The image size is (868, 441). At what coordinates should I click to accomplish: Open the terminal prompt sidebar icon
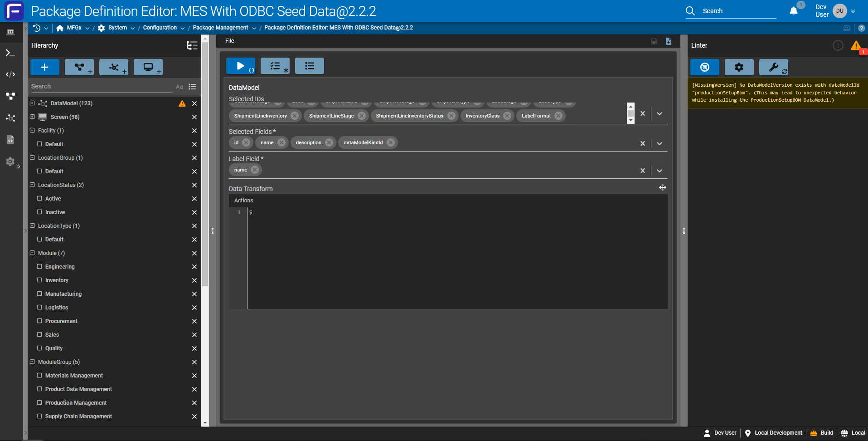click(10, 53)
